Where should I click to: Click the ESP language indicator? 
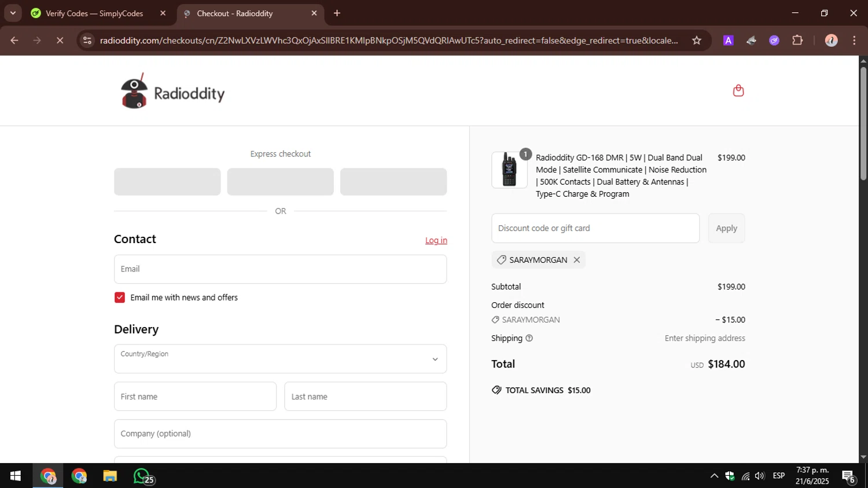click(x=779, y=476)
